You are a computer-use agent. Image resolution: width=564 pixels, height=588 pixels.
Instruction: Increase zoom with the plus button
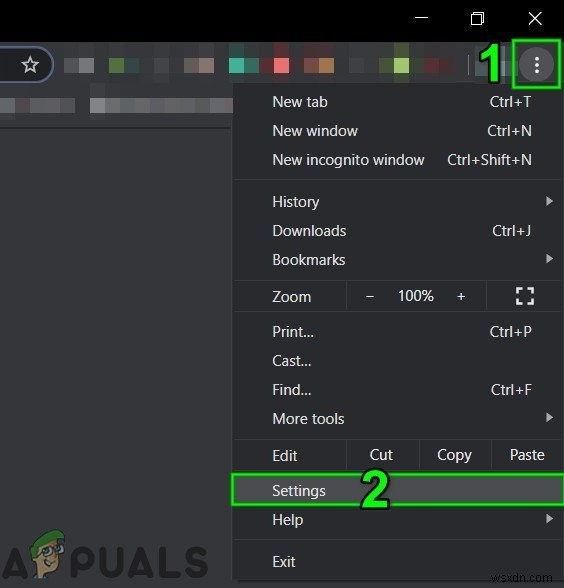pyautogui.click(x=461, y=296)
